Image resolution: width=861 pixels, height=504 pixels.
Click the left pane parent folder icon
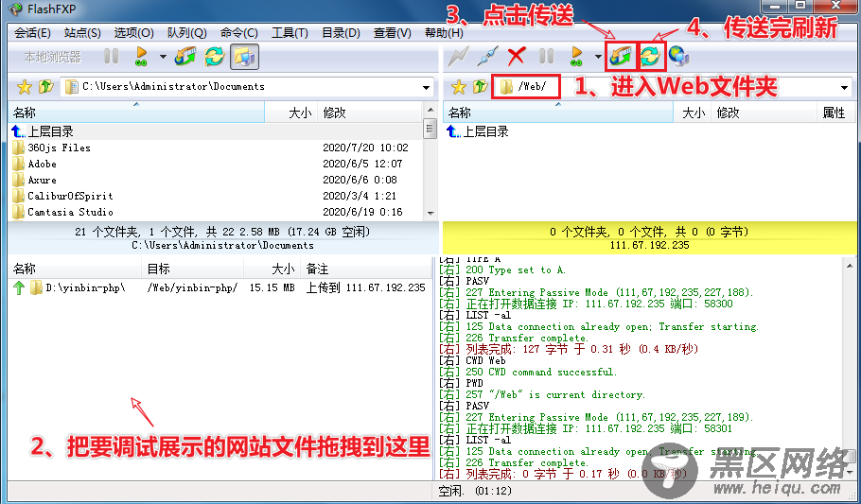tap(46, 87)
